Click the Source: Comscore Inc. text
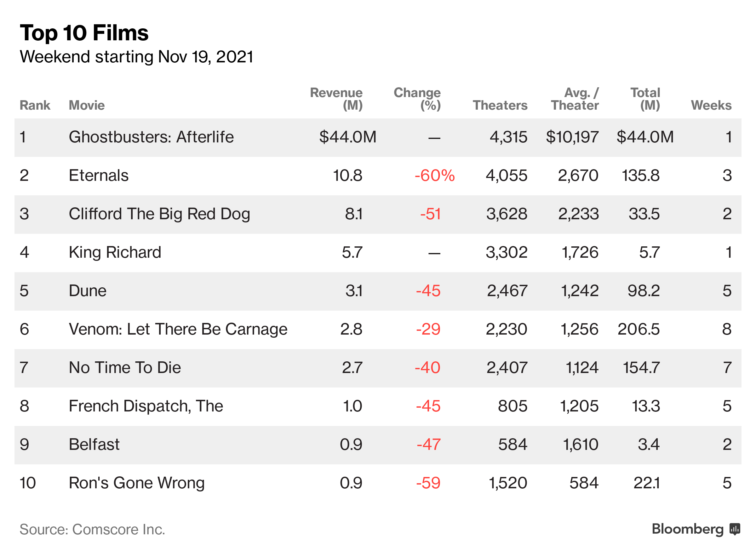Image resolution: width=756 pixels, height=557 pixels. [92, 529]
